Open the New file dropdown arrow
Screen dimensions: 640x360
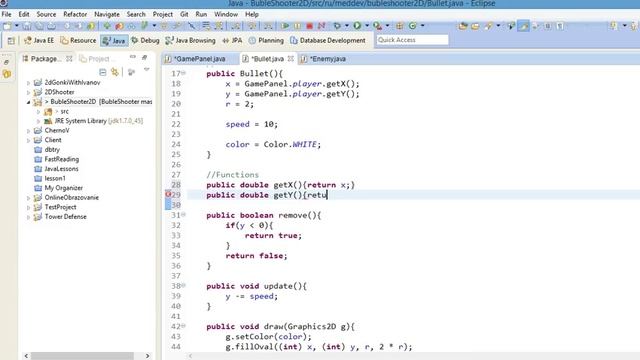tap(17, 26)
